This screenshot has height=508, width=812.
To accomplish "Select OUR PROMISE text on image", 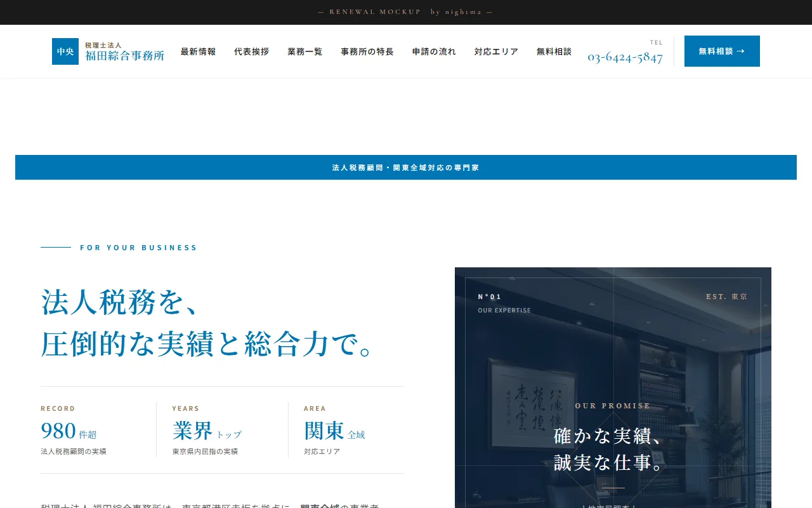I will click(x=613, y=406).
